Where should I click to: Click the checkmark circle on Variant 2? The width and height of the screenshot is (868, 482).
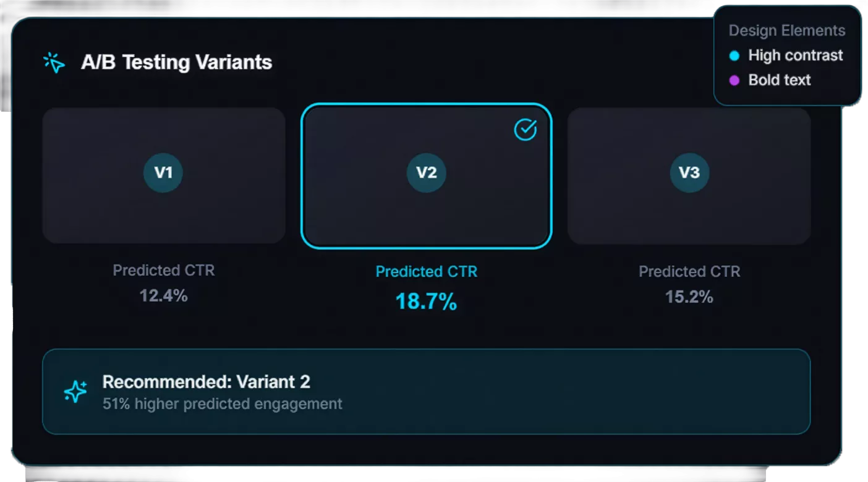525,130
